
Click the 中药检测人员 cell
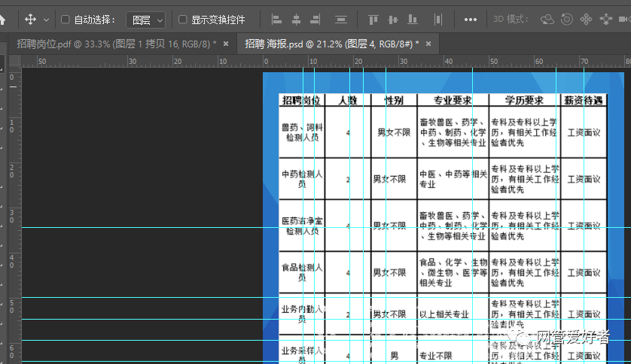302,179
